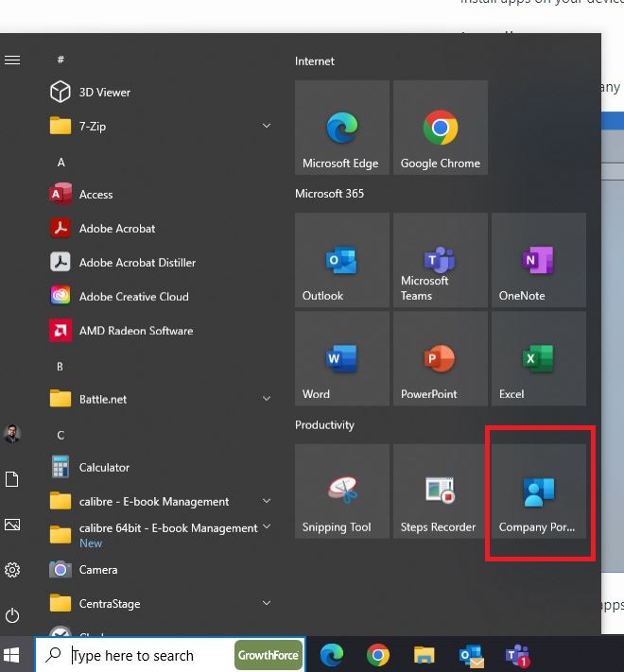
Task: Launch the Excel tile
Action: [x=539, y=358]
